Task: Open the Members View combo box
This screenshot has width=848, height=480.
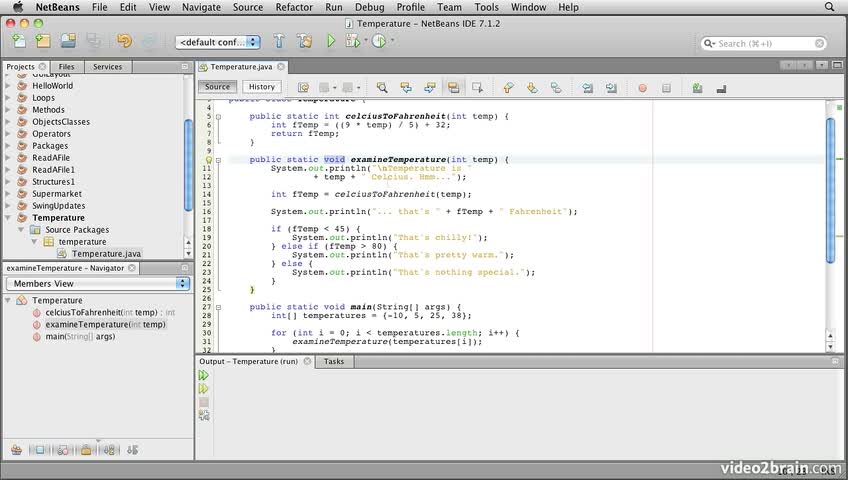Action: pos(97,283)
